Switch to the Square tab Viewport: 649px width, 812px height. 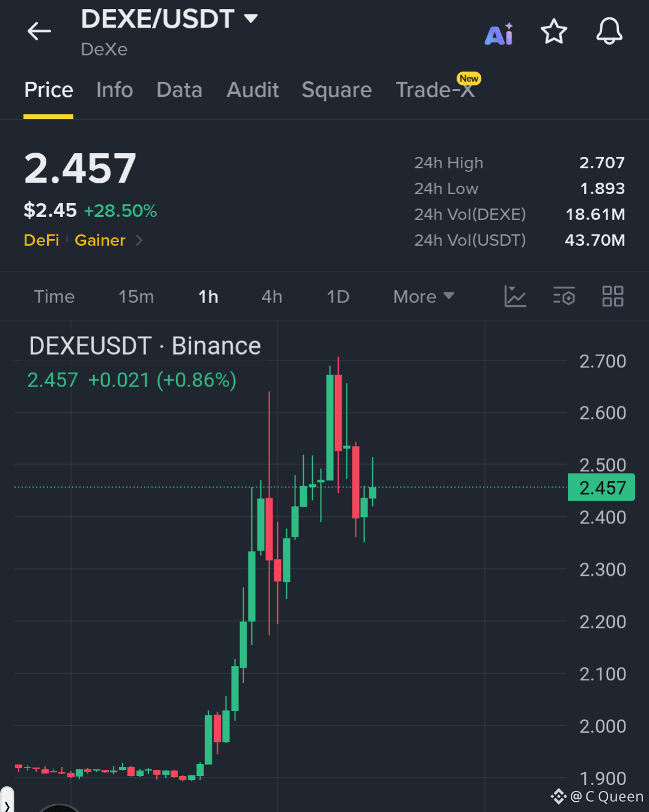337,90
